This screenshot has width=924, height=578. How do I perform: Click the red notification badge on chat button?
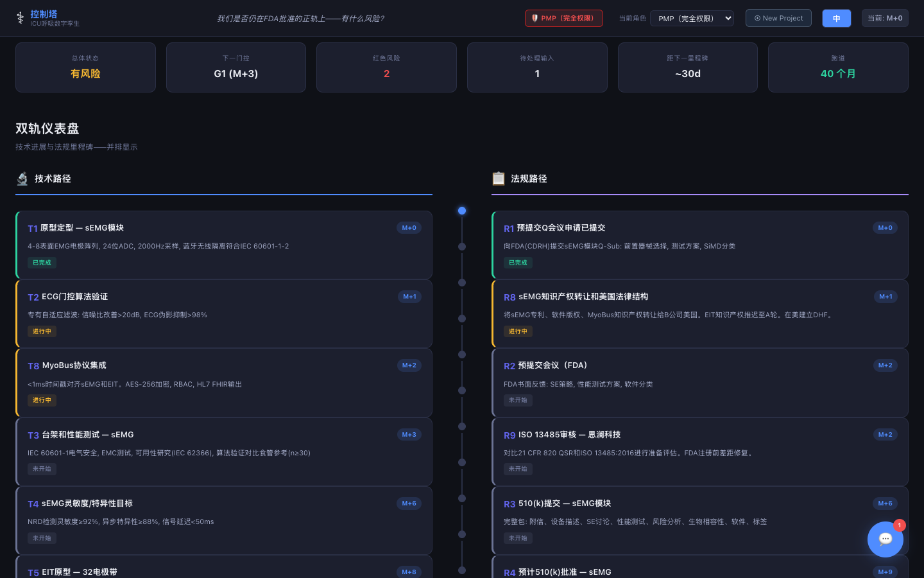click(900, 525)
